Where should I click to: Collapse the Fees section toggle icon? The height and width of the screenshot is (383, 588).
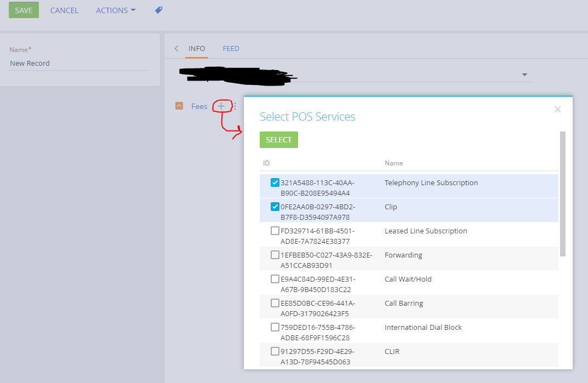(179, 106)
